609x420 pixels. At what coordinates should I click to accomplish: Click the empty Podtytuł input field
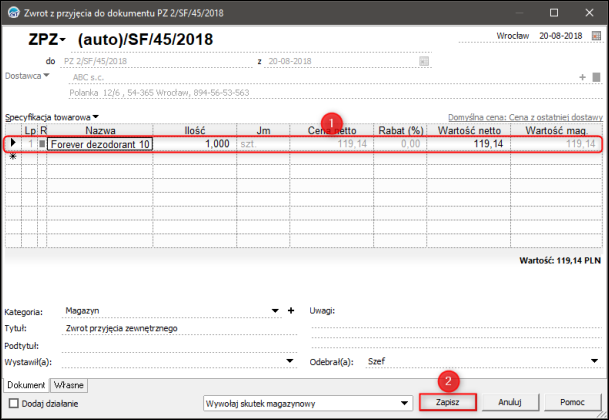click(x=179, y=345)
